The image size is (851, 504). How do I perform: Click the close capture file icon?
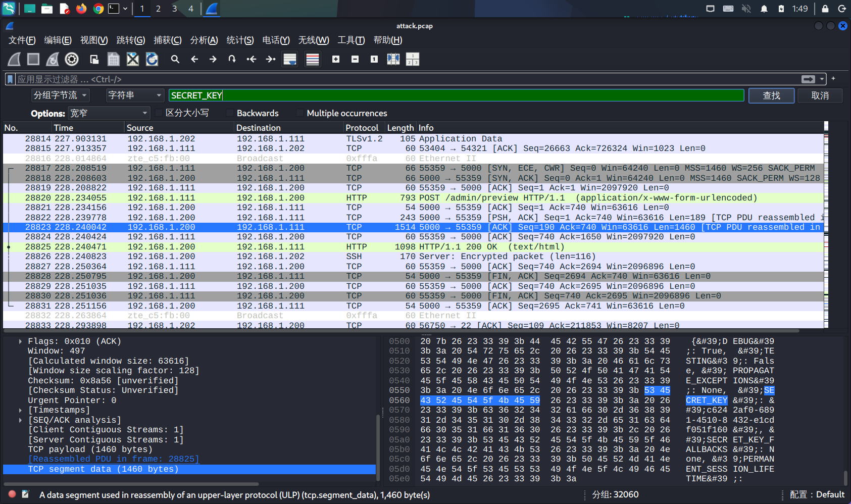tap(132, 60)
